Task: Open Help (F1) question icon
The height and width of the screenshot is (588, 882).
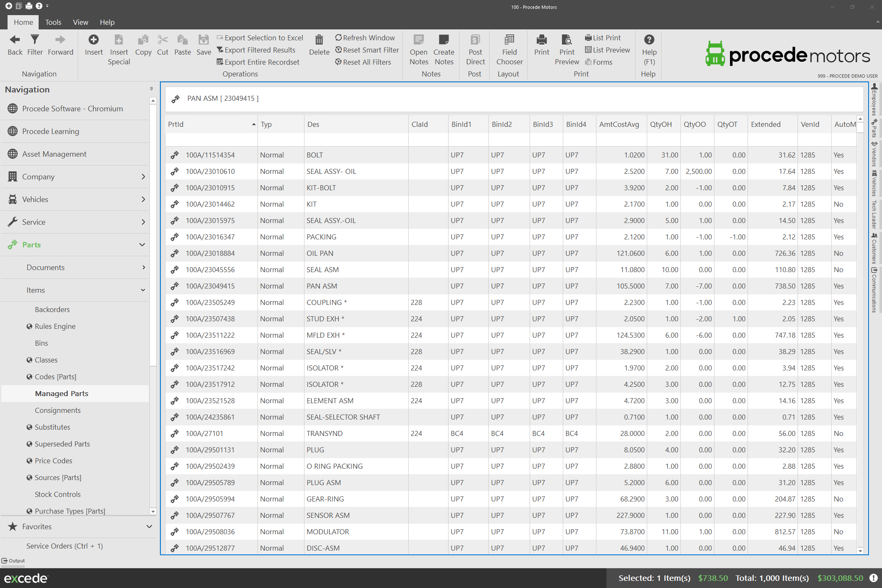Action: click(649, 40)
